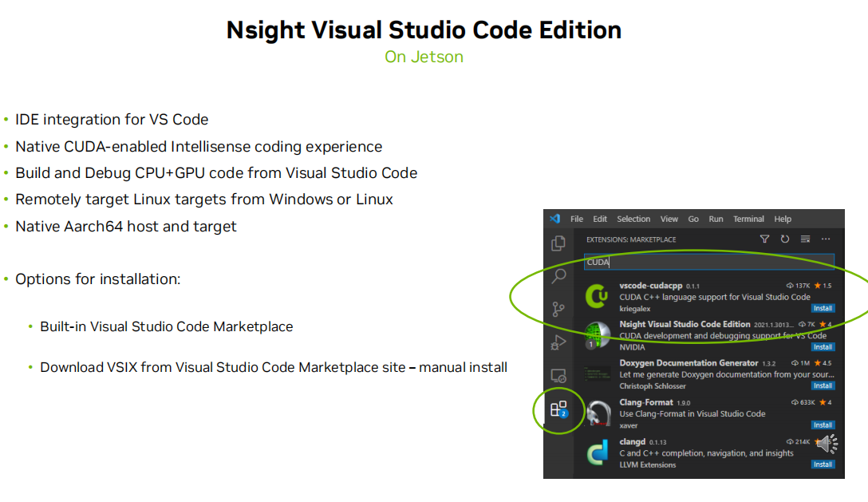Filter the Extensions Marketplace results

click(764, 239)
